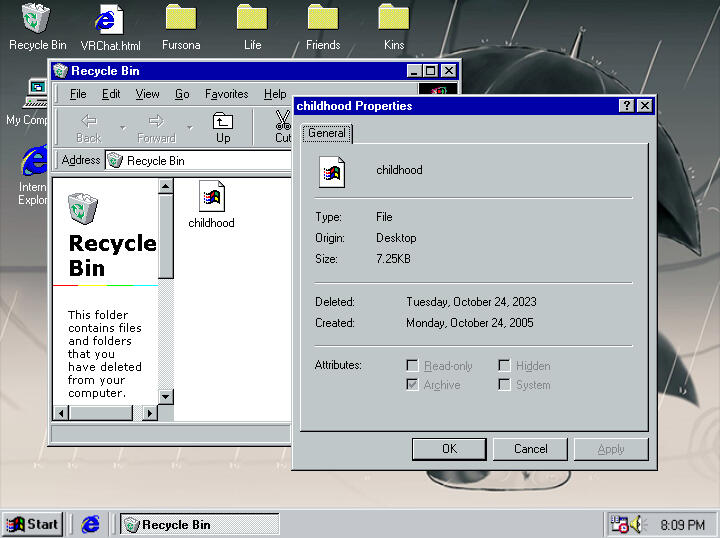Toggle the Read-only attribute checkbox
The width and height of the screenshot is (720, 538).
coord(413,366)
